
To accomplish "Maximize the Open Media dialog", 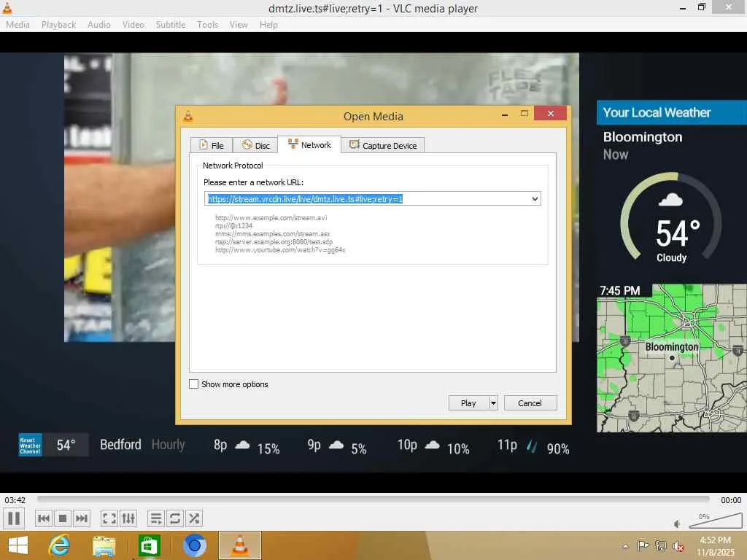I will pyautogui.click(x=525, y=113).
